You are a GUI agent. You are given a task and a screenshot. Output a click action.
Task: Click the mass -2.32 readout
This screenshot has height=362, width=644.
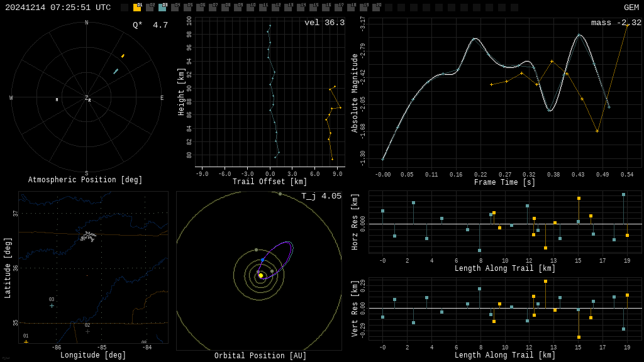(616, 23)
